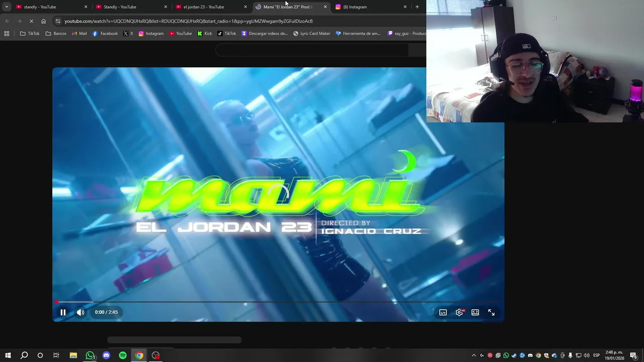
Task: Mute the YouTube video volume
Action: pyautogui.click(x=80, y=312)
